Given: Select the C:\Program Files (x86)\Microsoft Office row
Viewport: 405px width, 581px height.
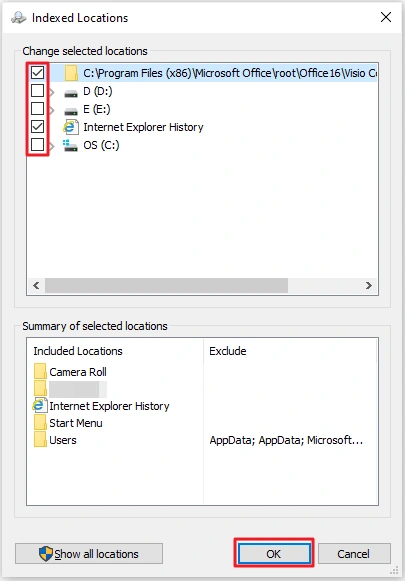Looking at the screenshot, I should click(x=230, y=73).
